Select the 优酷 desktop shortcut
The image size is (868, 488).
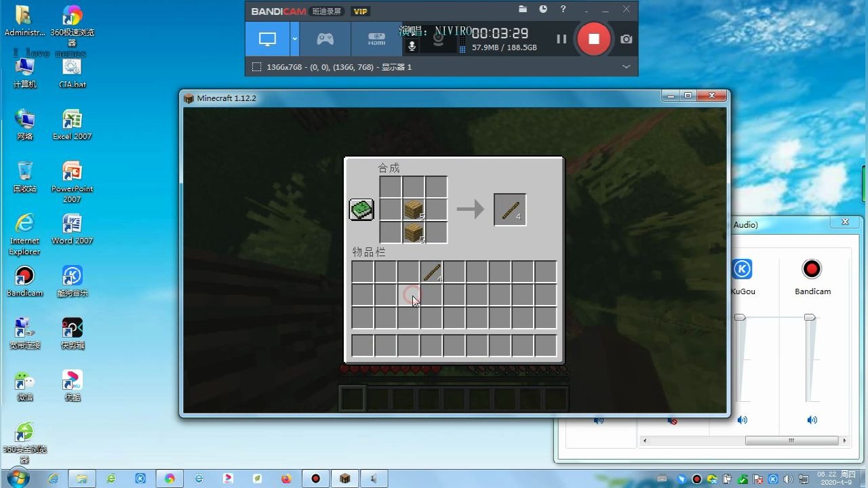[x=72, y=386]
